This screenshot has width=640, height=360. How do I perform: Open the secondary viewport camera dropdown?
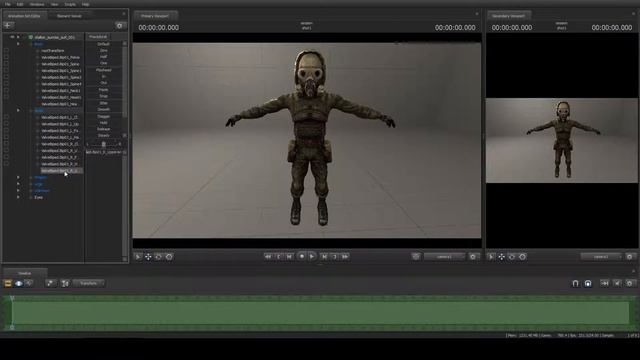click(x=601, y=257)
